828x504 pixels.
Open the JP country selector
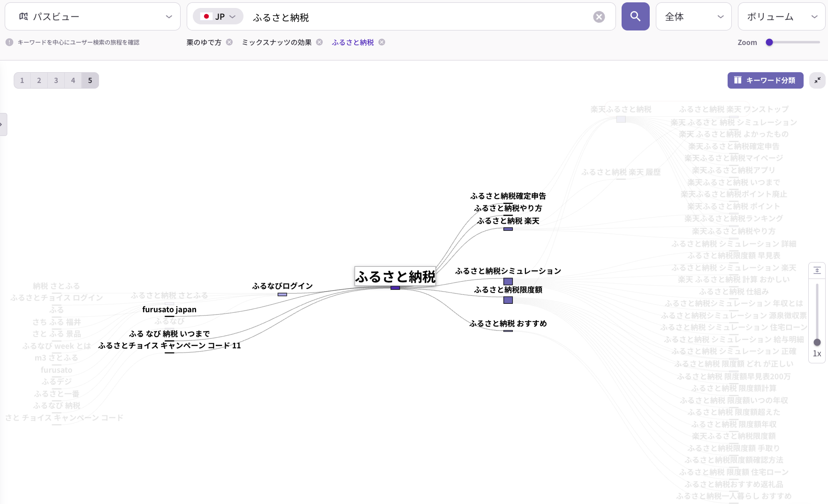tap(218, 16)
